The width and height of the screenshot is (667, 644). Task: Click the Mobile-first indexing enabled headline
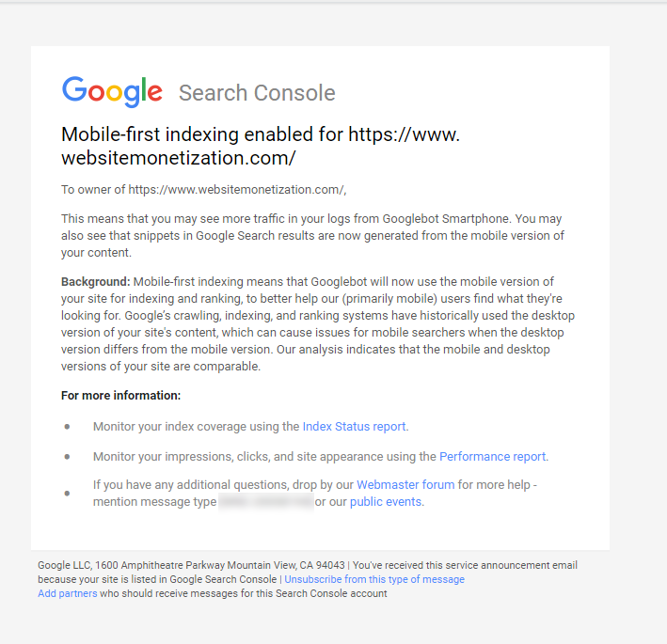(261, 146)
